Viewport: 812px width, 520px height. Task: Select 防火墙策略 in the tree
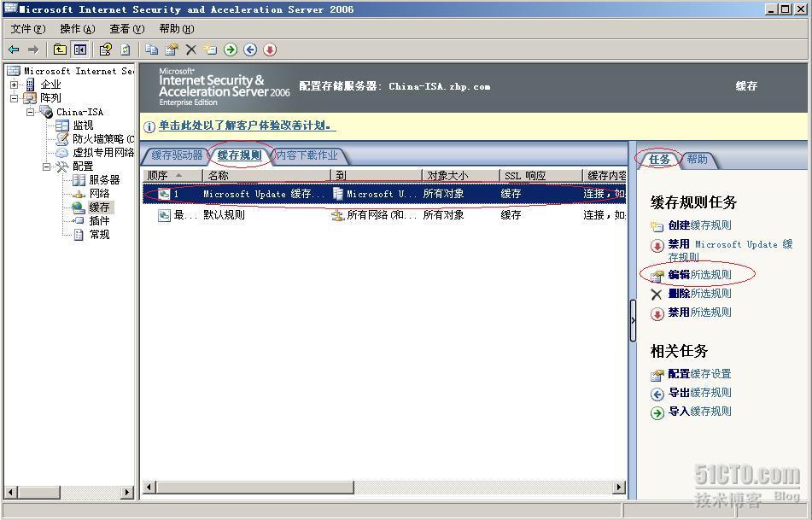tap(103, 139)
